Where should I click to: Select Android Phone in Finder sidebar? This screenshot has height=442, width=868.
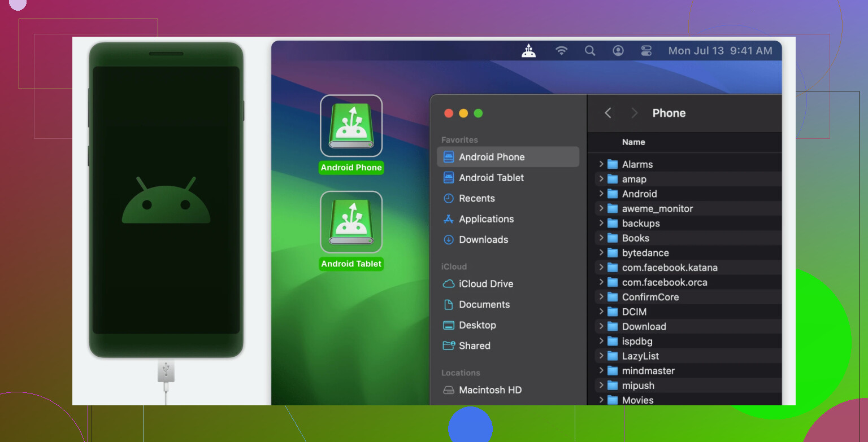(x=508, y=157)
